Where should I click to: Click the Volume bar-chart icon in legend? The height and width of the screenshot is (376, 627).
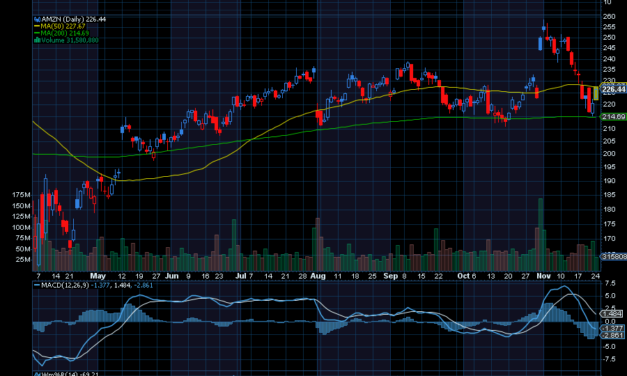(x=37, y=40)
